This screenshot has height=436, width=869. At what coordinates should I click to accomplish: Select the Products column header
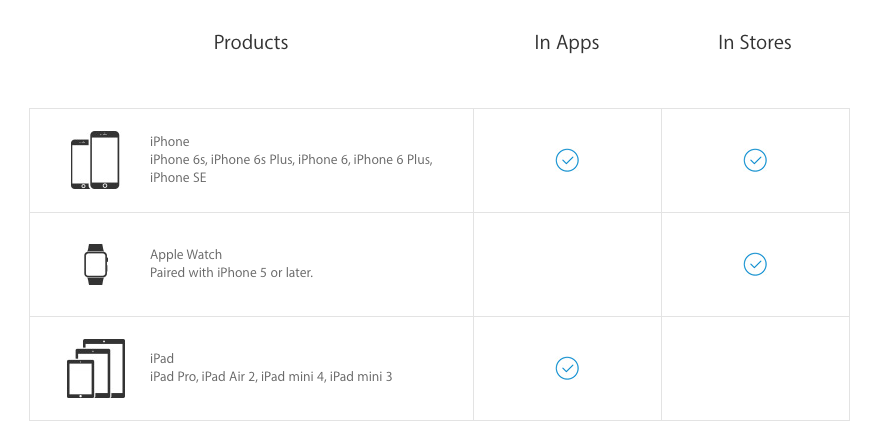tap(251, 42)
